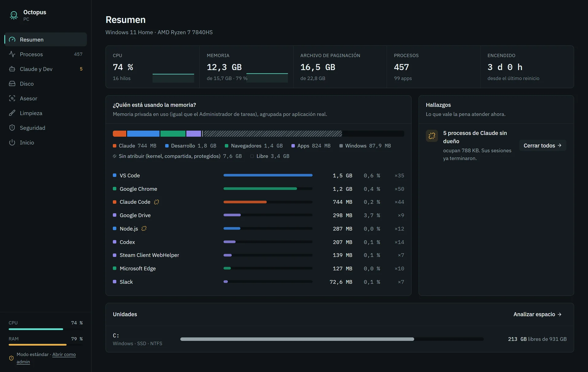This screenshot has width=588, height=372.
Task: Click the Cerrar todos button
Action: coord(542,146)
